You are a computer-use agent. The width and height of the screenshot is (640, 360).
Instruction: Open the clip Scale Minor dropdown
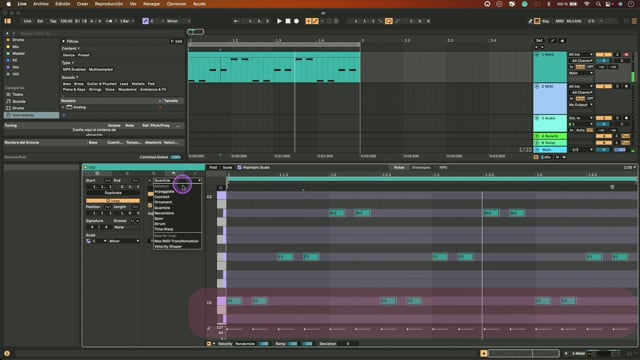124,241
